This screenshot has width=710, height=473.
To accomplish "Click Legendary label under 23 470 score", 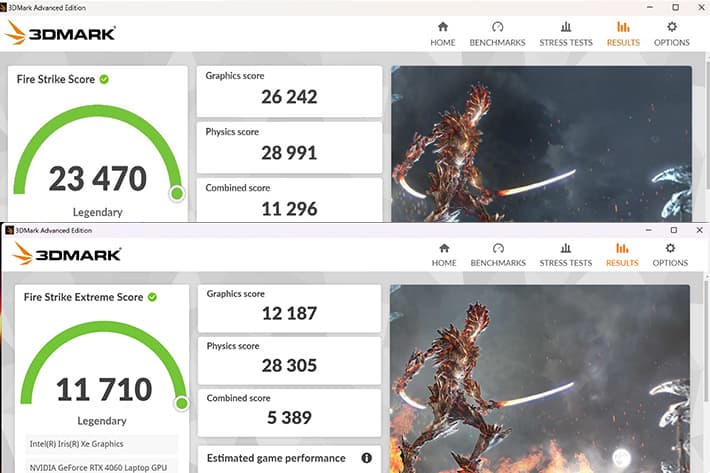I will tap(98, 212).
